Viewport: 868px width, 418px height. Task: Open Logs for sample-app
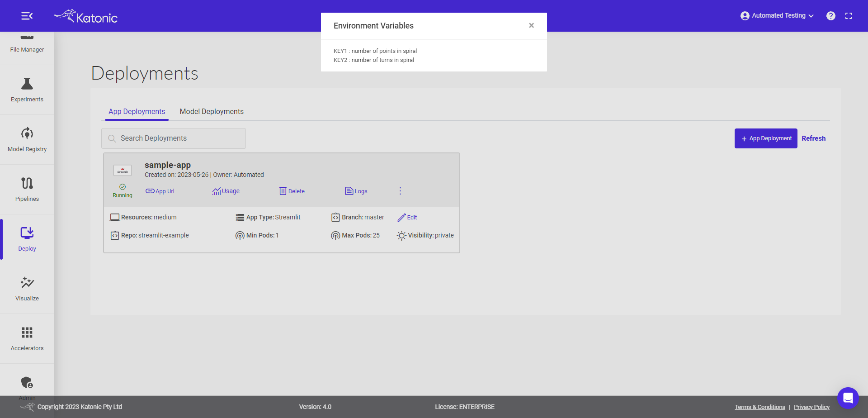pos(356,191)
